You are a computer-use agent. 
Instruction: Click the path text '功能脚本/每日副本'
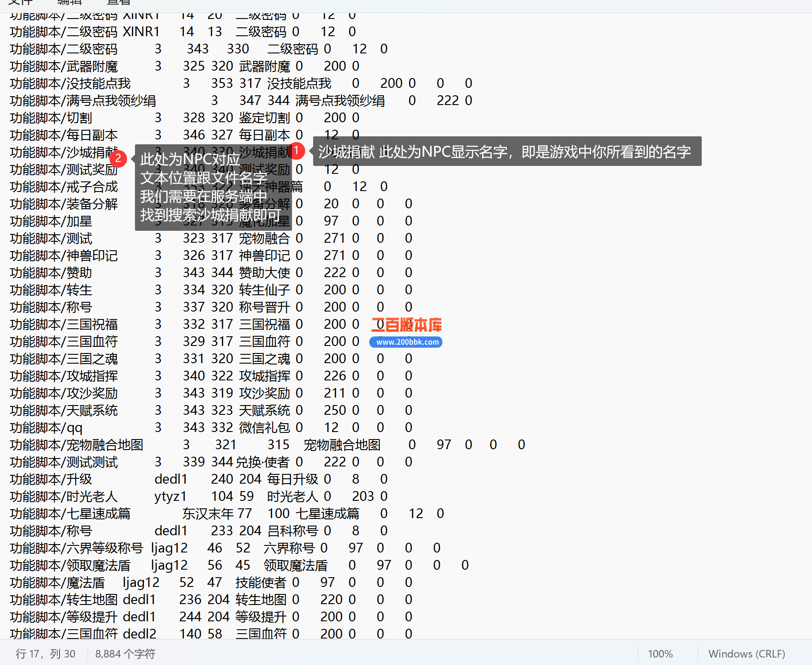[x=64, y=135]
